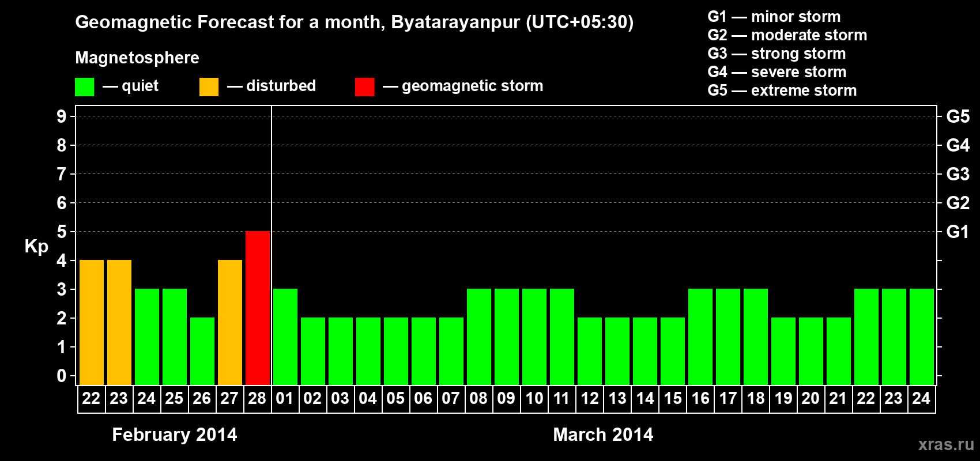Image resolution: width=980 pixels, height=461 pixels.
Task: Select the orange bar for February 27
Action: 230,322
